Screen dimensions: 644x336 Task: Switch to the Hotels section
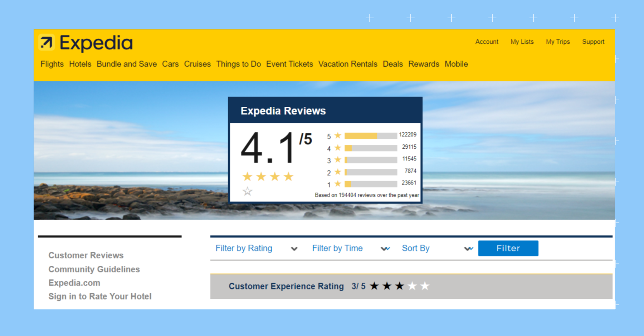pyautogui.click(x=80, y=64)
